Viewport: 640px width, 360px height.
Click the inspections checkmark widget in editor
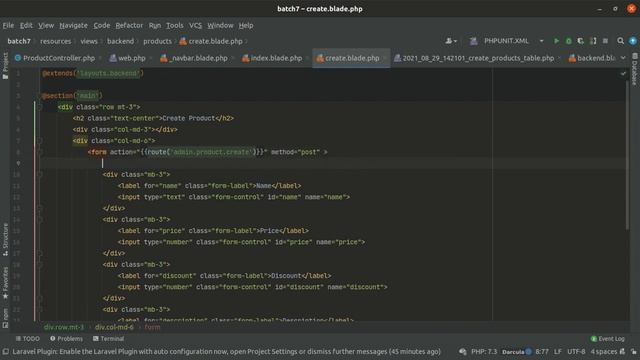pos(623,73)
